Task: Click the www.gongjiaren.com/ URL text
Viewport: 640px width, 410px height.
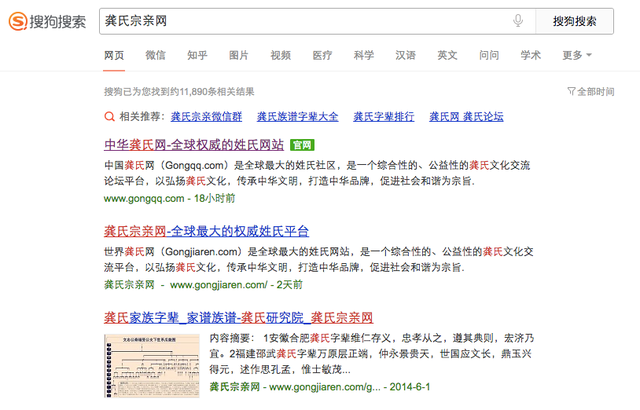Action: 218,285
